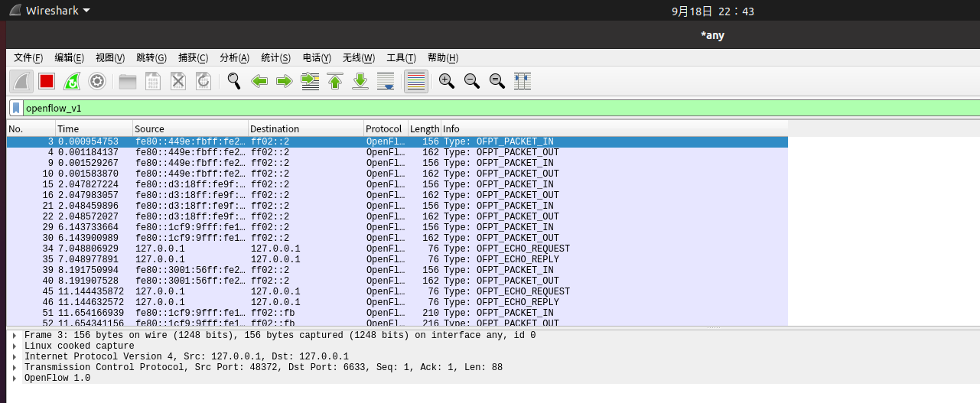Expand the Linux cooked capture row
980x403 pixels.
click(x=15, y=346)
